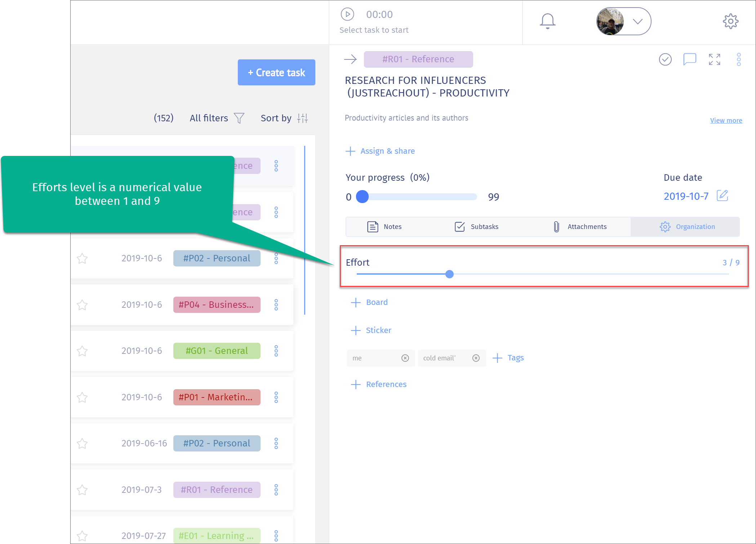Open three-dot menu on first task row
This screenshot has width=756, height=544.
(x=276, y=166)
